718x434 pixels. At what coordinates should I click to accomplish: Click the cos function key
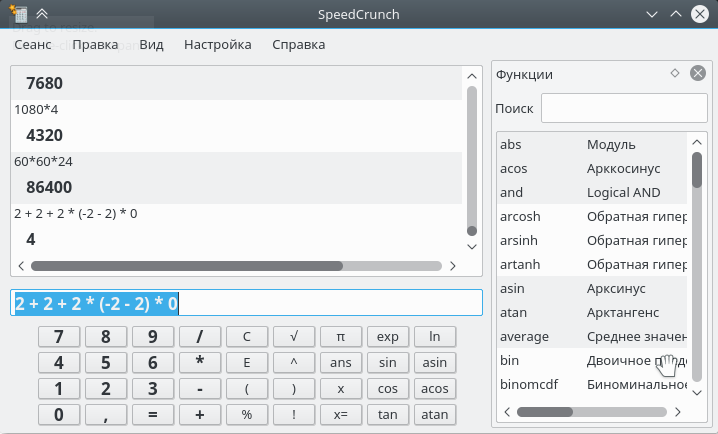(x=388, y=389)
